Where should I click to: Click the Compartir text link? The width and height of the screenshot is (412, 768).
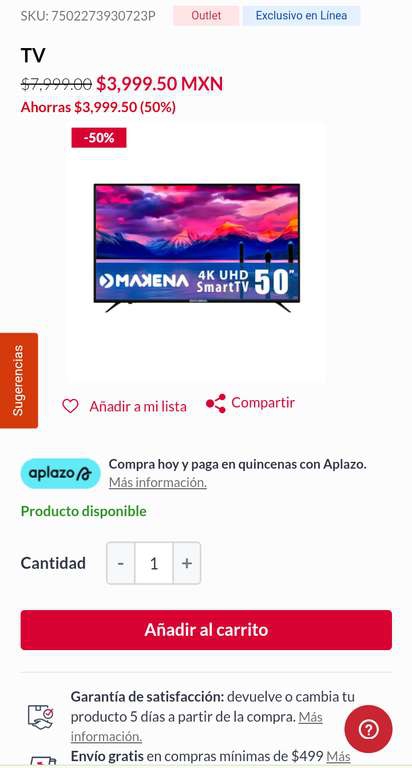coord(263,403)
